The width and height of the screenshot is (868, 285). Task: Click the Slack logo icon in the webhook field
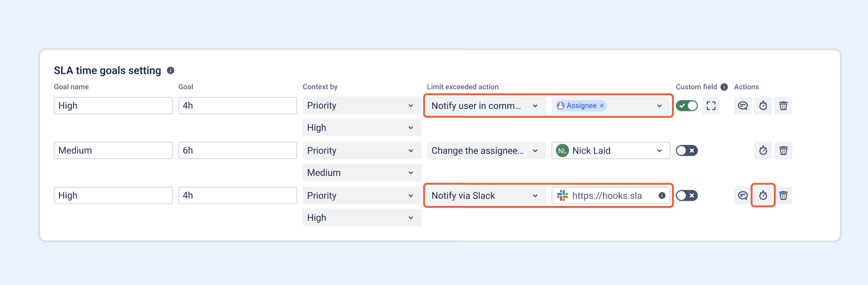[x=562, y=195]
